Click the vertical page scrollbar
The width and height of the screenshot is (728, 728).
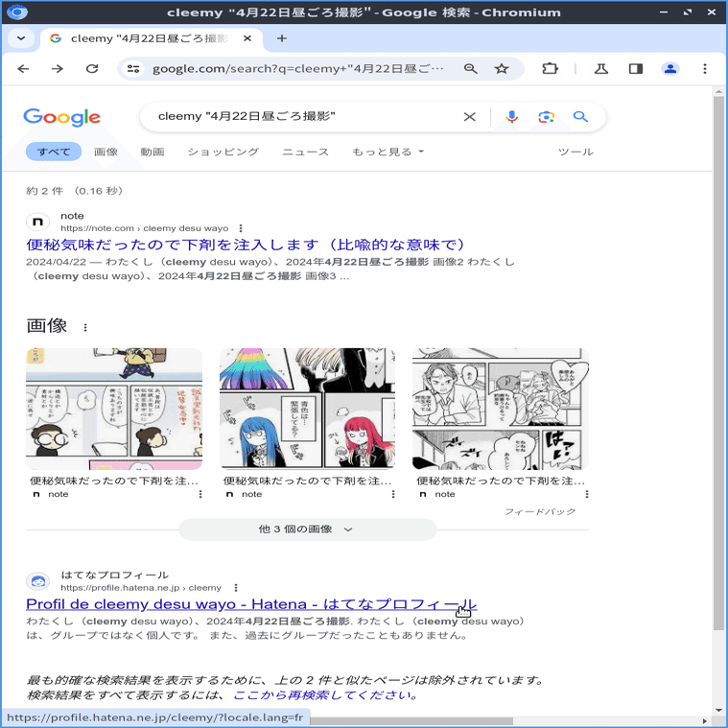(x=718, y=363)
